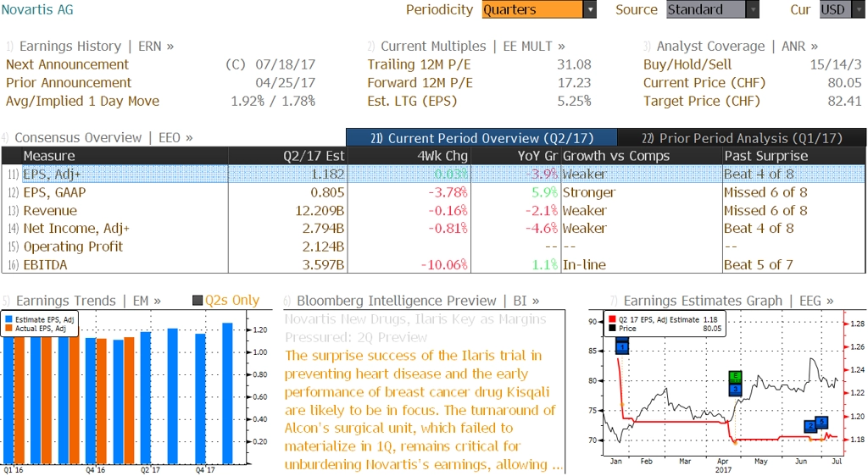Click the Periodicity dropdown arrow button
This screenshot has height=476, width=868.
590,9
